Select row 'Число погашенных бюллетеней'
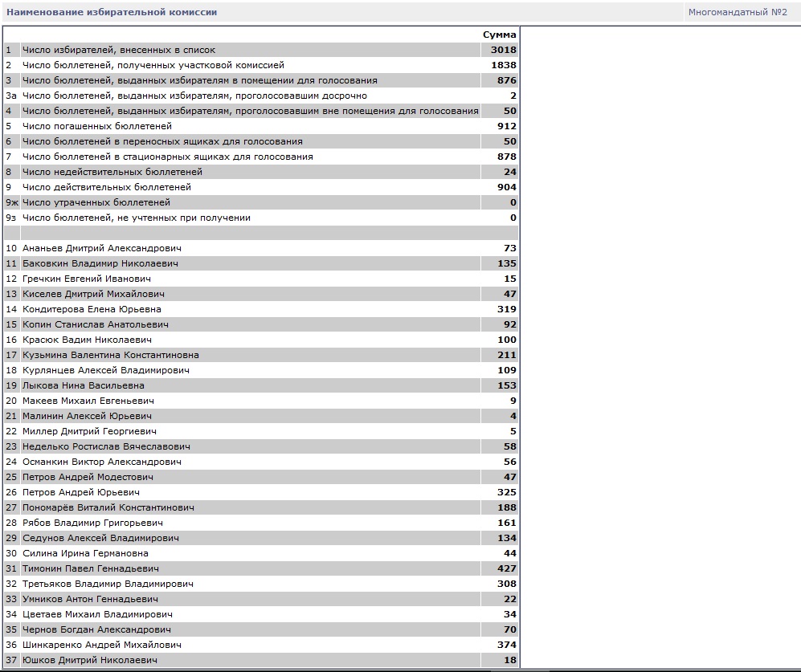801x672 pixels. tap(97, 126)
